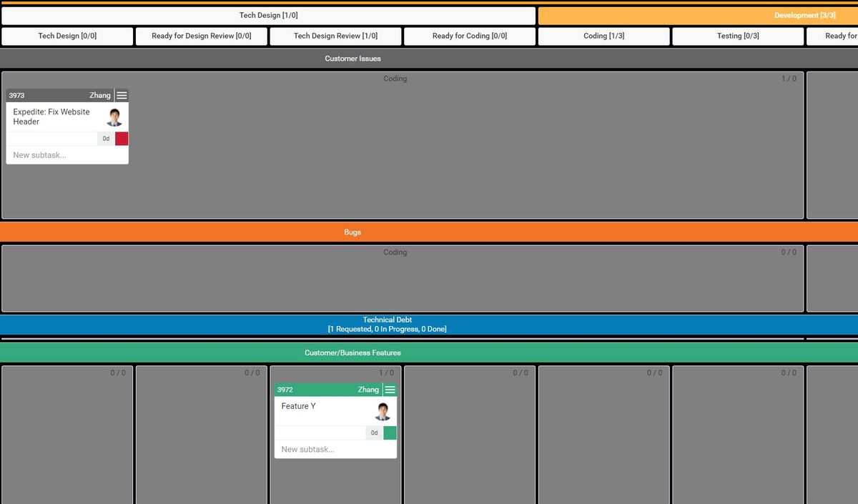
Task: Open the context menu on card 3973
Action: tap(121, 94)
